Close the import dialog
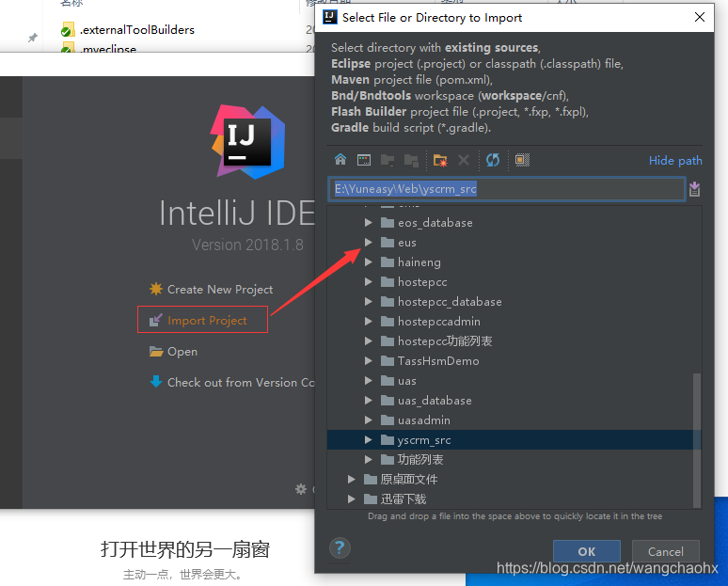 click(699, 17)
